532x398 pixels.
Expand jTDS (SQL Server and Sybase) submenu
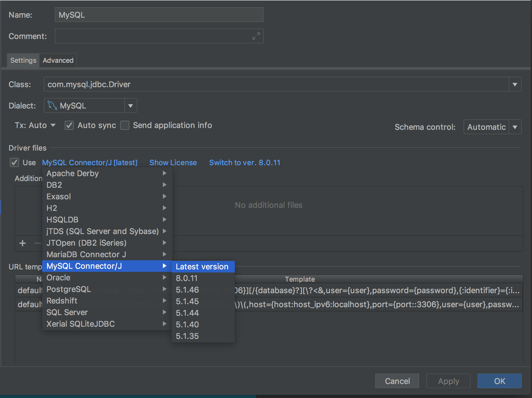(x=107, y=231)
